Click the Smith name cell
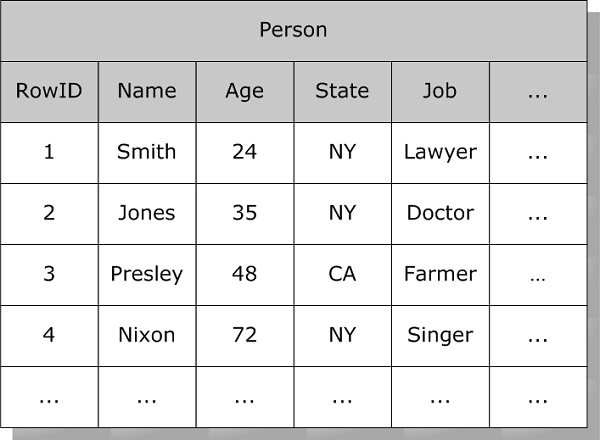The width and height of the screenshot is (600, 440). 147,152
